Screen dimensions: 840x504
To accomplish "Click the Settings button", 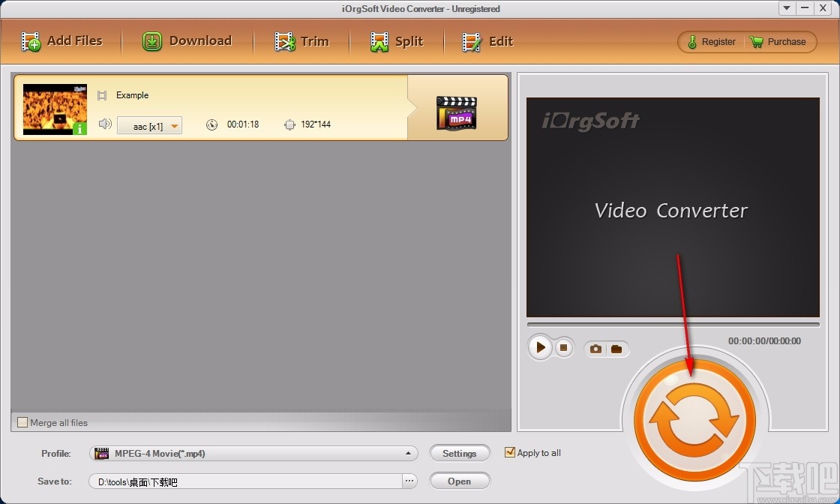I will [x=460, y=453].
